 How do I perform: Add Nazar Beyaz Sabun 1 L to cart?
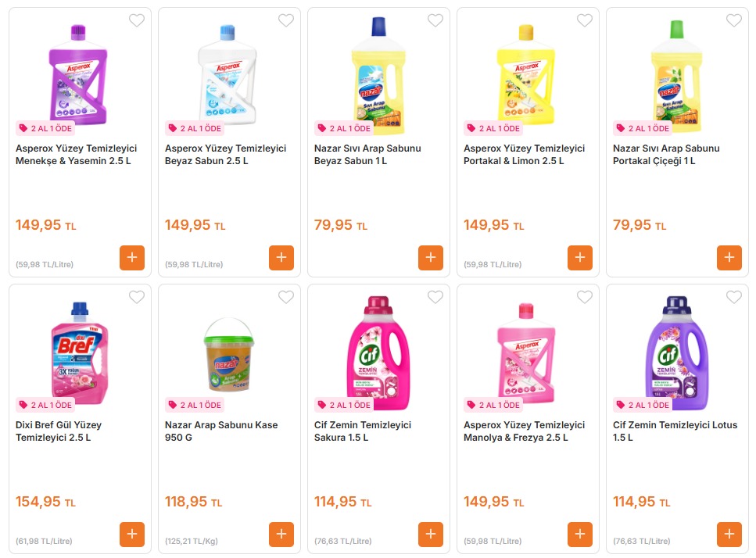pyautogui.click(x=431, y=258)
